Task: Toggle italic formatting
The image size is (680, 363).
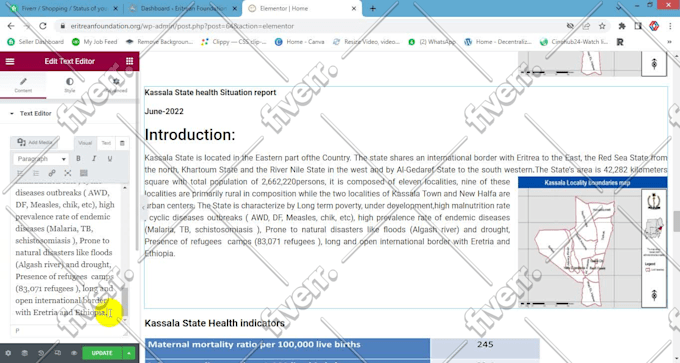Action: coord(94,159)
